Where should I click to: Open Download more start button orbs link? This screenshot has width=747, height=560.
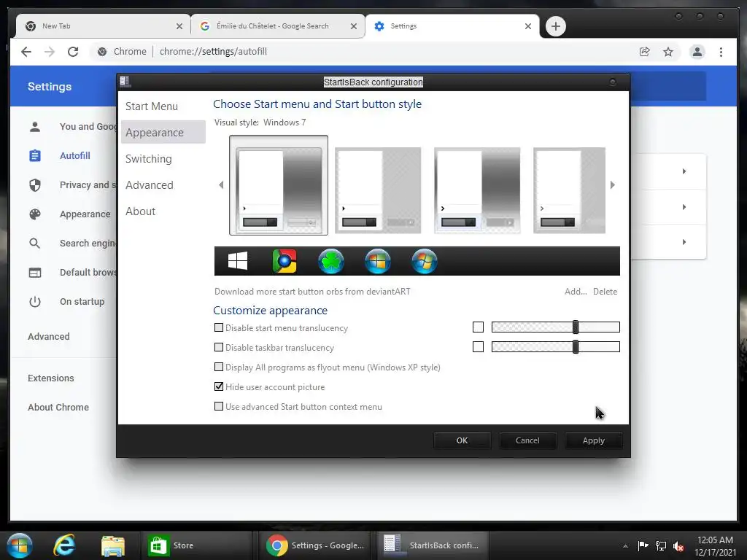coord(312,292)
